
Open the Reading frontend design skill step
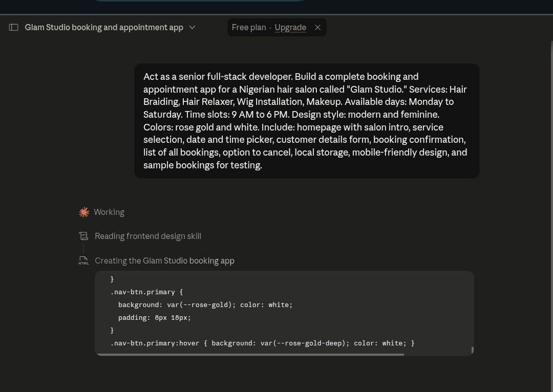pos(148,236)
